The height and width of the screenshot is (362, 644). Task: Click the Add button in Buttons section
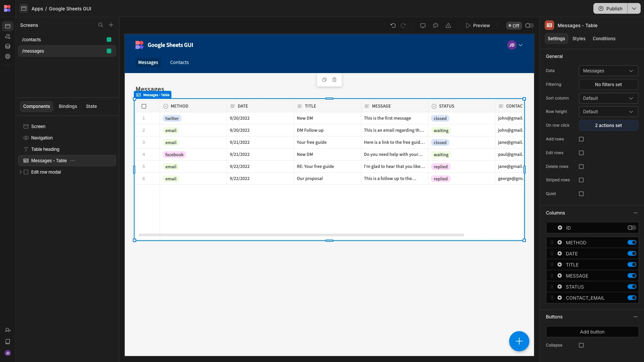(592, 332)
